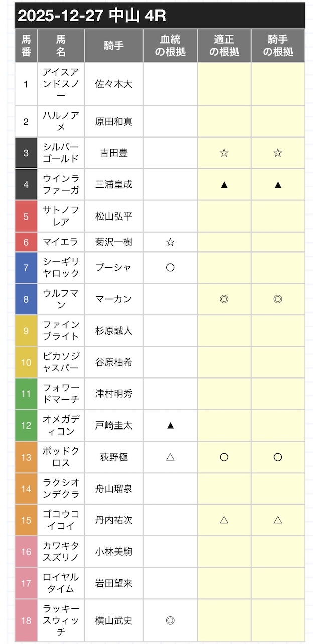
Task: Click jockey name 戸崎圭太
Action: pos(114,425)
